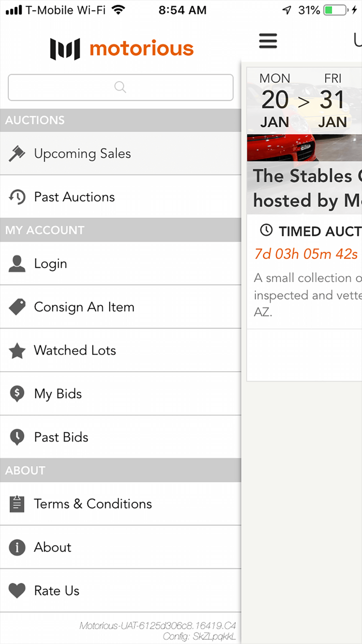Tap the Login person icon

[x=17, y=263]
